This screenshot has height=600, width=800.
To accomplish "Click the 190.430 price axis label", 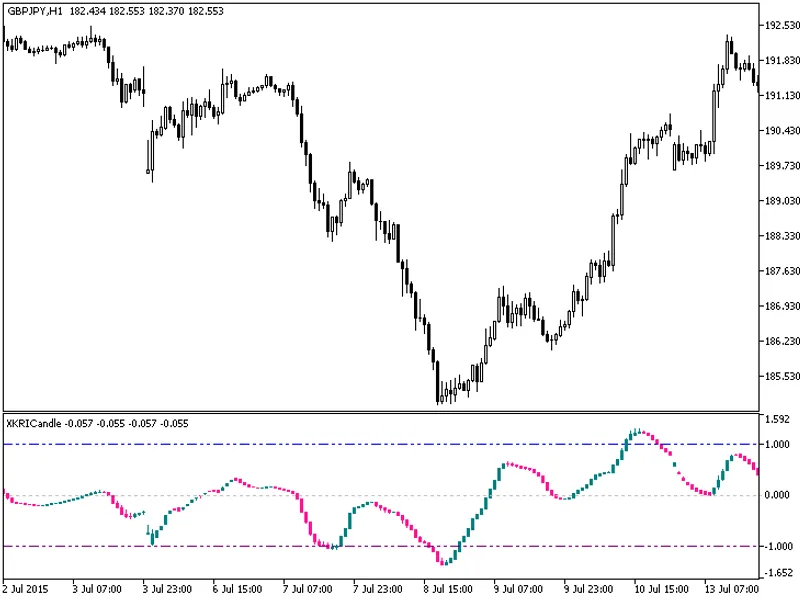I will click(x=782, y=131).
